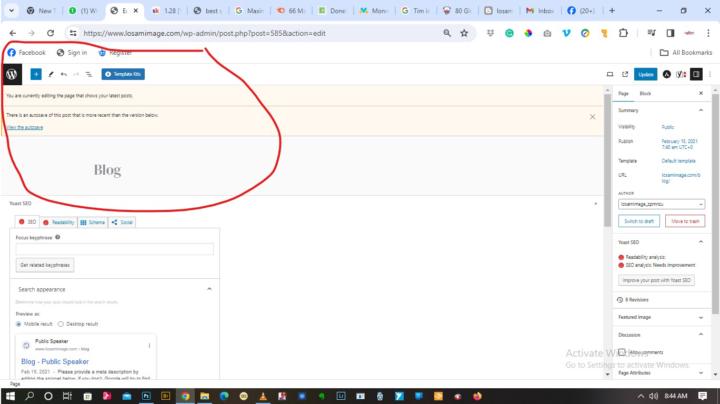
Task: Open the View the autosave link
Action: (x=25, y=128)
